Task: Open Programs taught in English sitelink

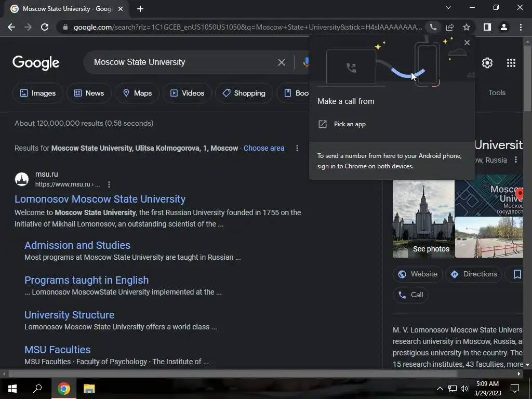Action: [87, 280]
